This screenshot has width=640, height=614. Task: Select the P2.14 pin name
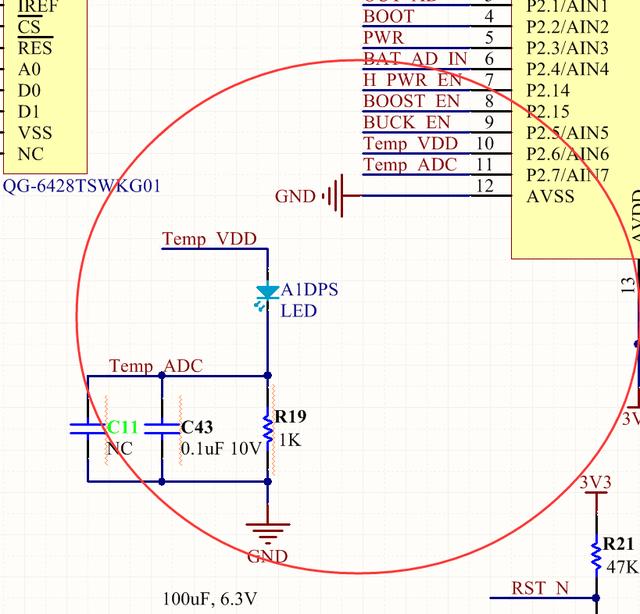coord(548,90)
